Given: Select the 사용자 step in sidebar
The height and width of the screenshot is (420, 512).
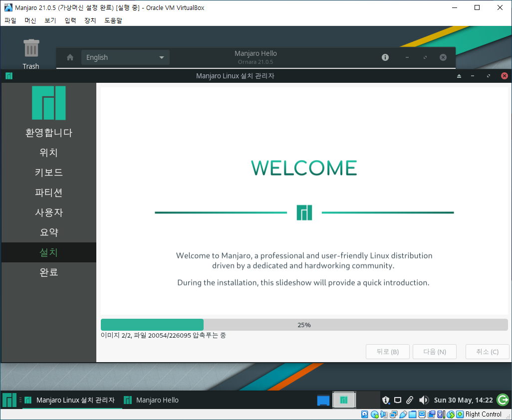Looking at the screenshot, I should (x=48, y=212).
